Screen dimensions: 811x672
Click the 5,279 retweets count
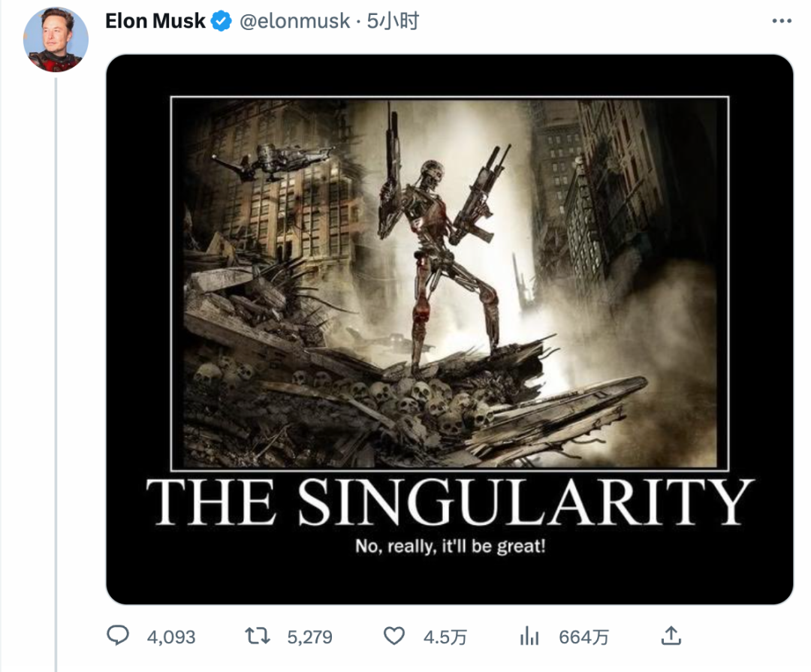[309, 637]
